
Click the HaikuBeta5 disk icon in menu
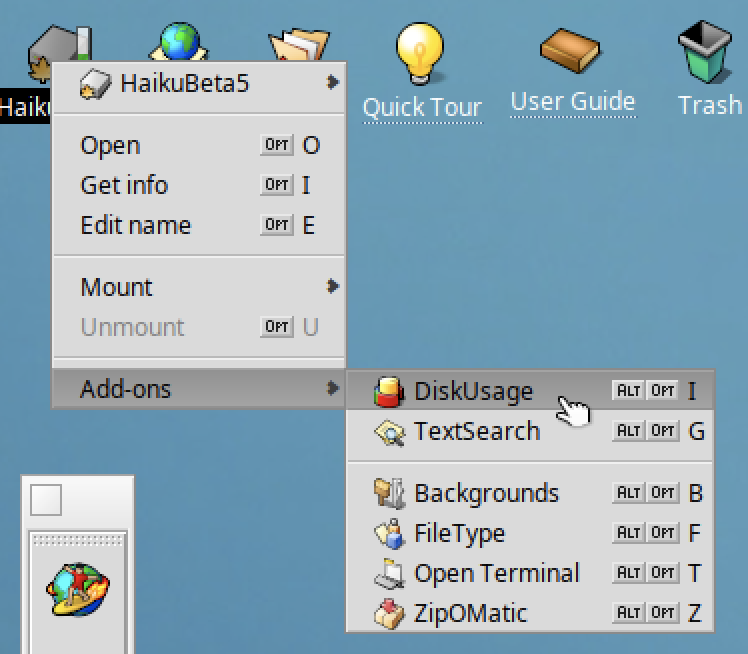tap(95, 84)
